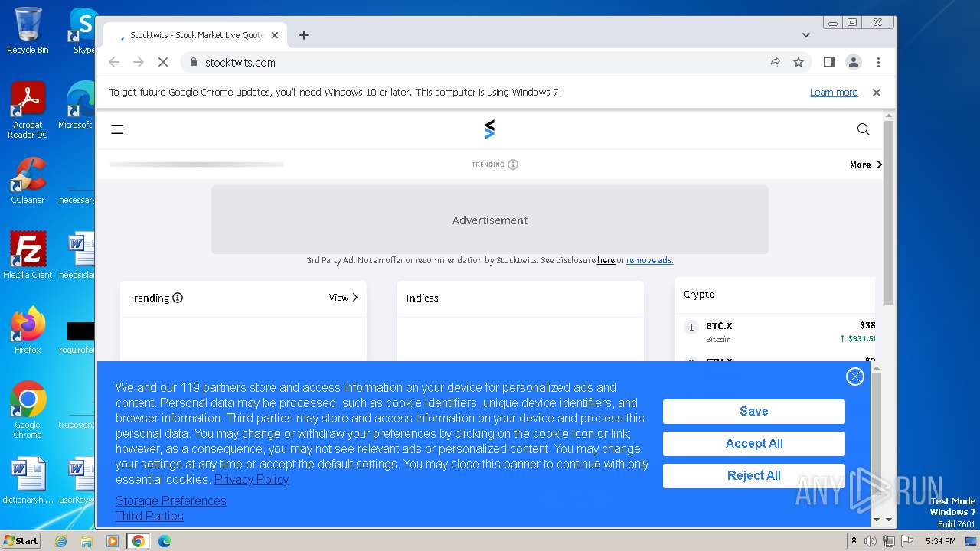
Task: Click the Windows Start button
Action: click(x=21, y=540)
